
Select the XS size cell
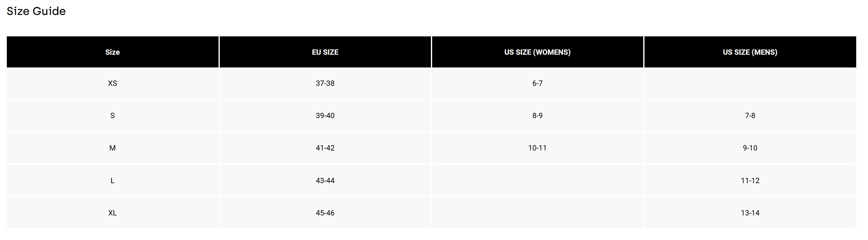coord(113,83)
